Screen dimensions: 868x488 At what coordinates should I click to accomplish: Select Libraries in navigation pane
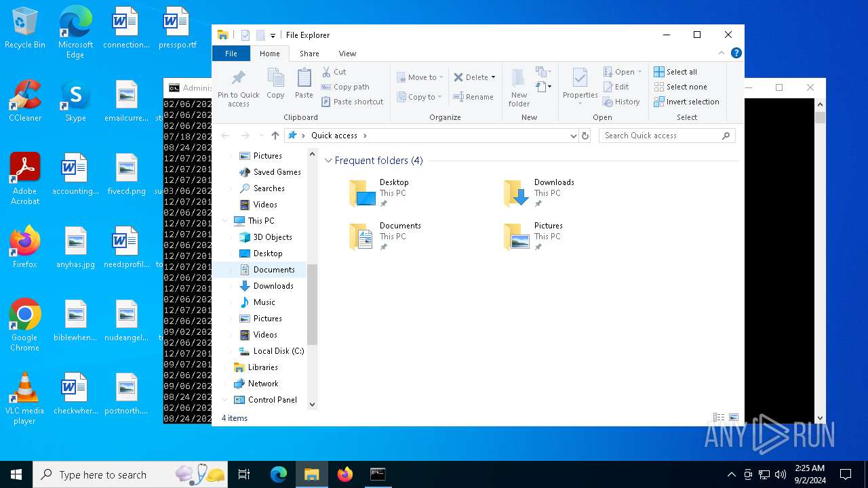point(256,367)
